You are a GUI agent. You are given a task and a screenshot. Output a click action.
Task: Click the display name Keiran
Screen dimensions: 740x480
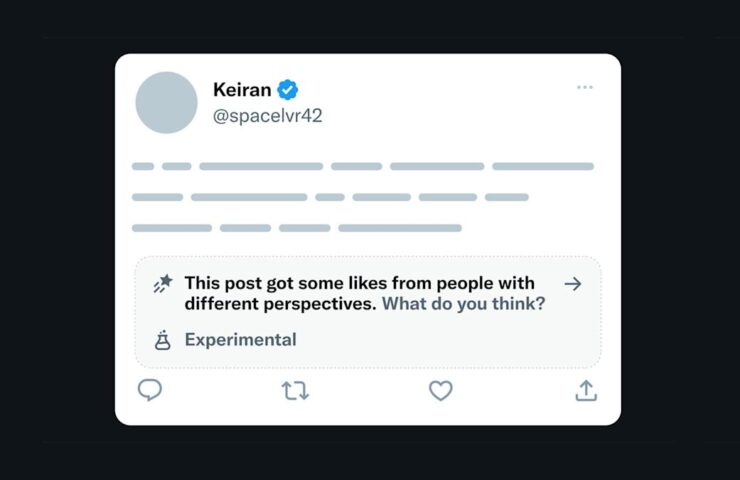tap(242, 90)
